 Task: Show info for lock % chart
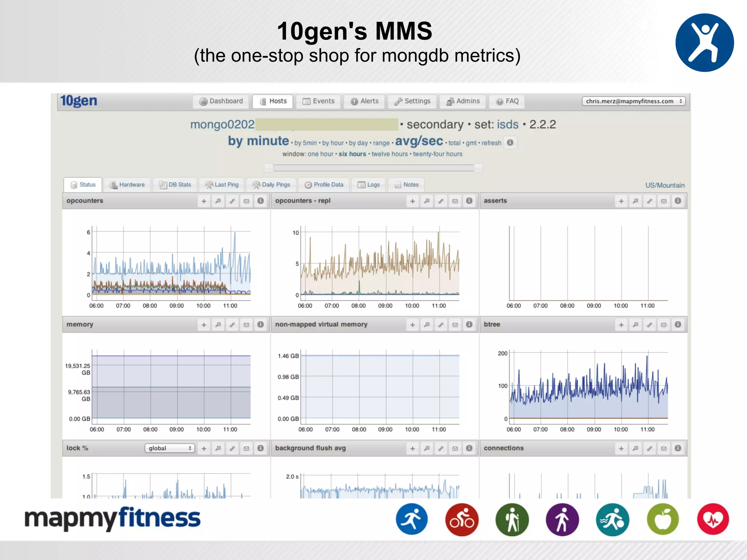(x=260, y=448)
